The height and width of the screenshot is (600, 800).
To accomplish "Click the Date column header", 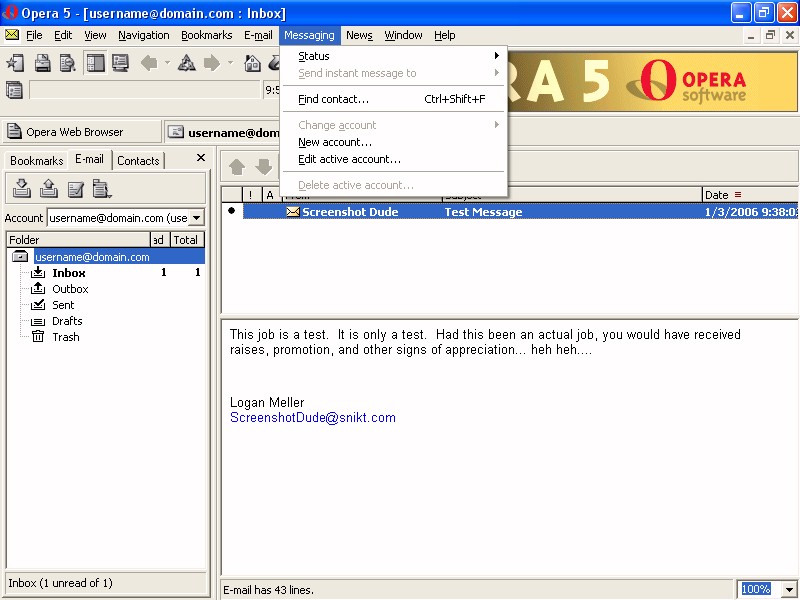I will (x=749, y=195).
